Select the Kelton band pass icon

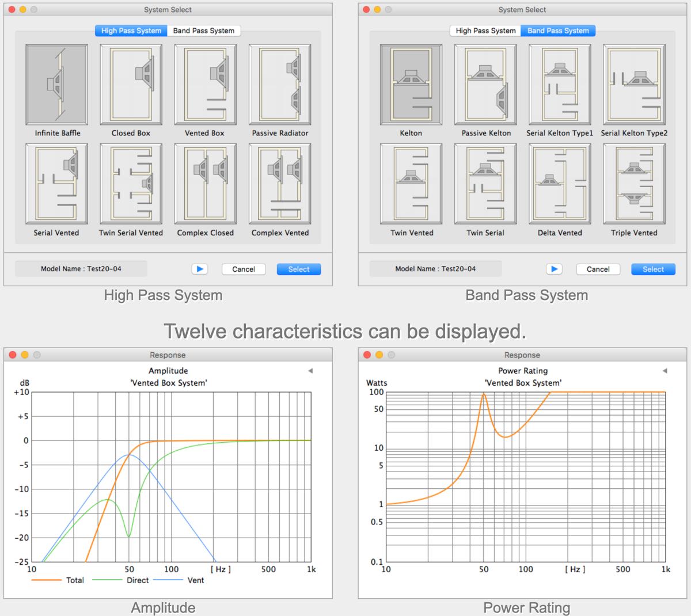(x=411, y=84)
